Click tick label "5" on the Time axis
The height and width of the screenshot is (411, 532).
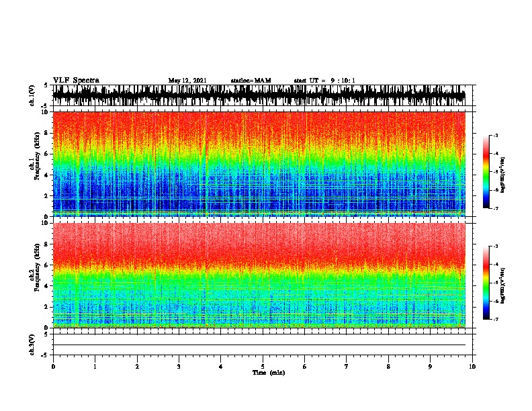263,367
